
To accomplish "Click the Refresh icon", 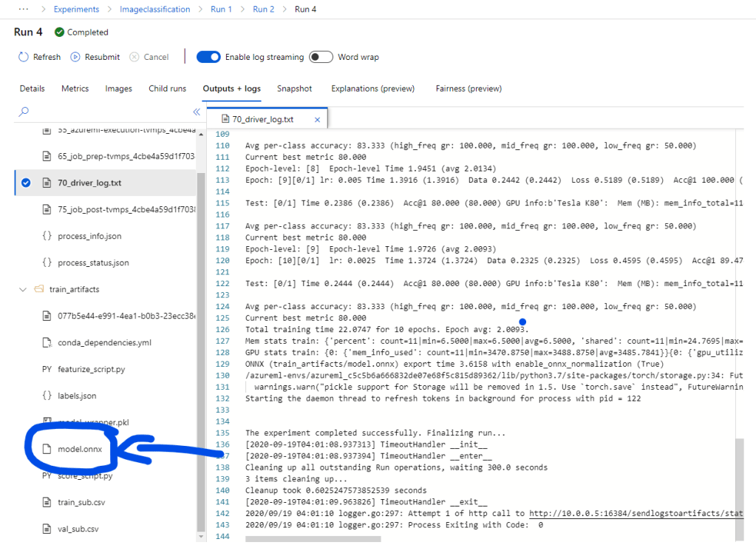I will [x=23, y=57].
